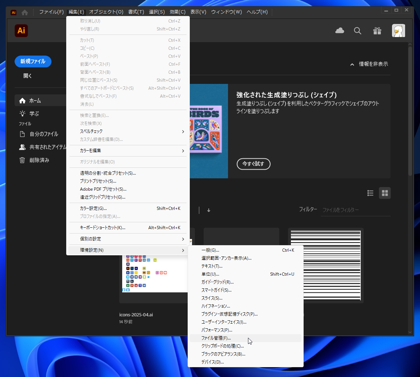420x377 pixels.
Task: Choose ガイド・グリッド preferences item
Action: click(x=246, y=282)
